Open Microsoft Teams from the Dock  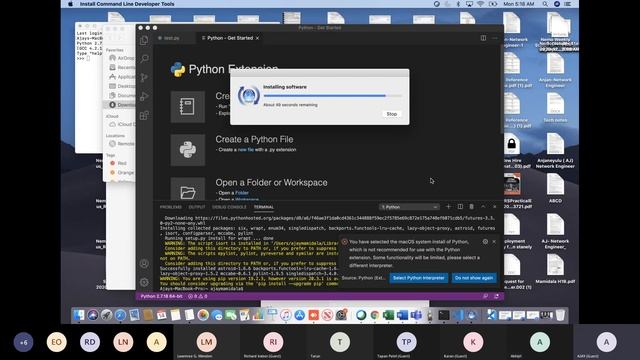coord(416,315)
